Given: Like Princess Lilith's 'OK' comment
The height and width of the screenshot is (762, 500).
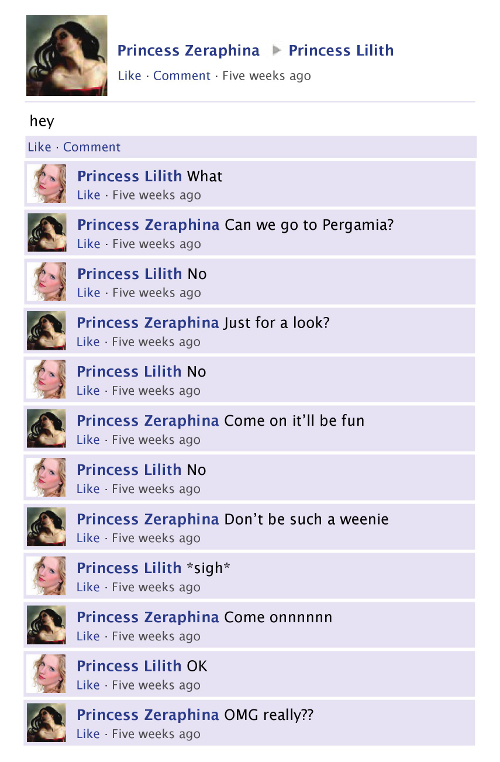Looking at the screenshot, I should (88, 685).
